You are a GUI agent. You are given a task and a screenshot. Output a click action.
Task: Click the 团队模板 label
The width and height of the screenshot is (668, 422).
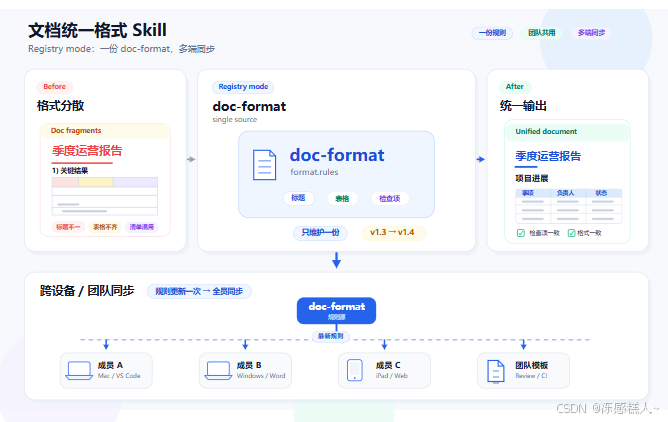point(532,365)
